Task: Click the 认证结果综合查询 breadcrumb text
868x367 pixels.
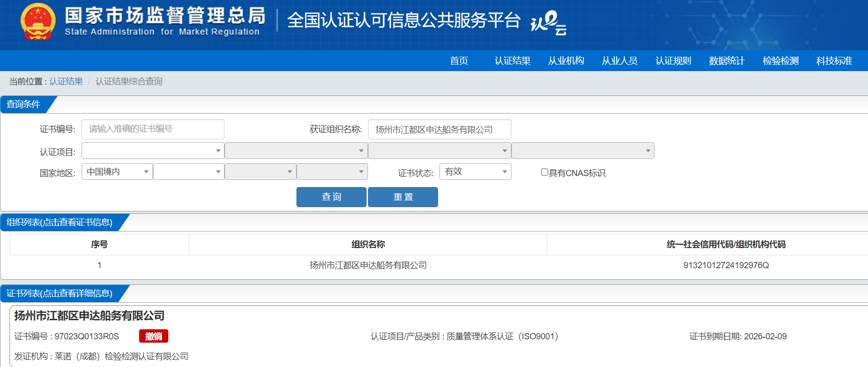Action: pyautogui.click(x=129, y=82)
